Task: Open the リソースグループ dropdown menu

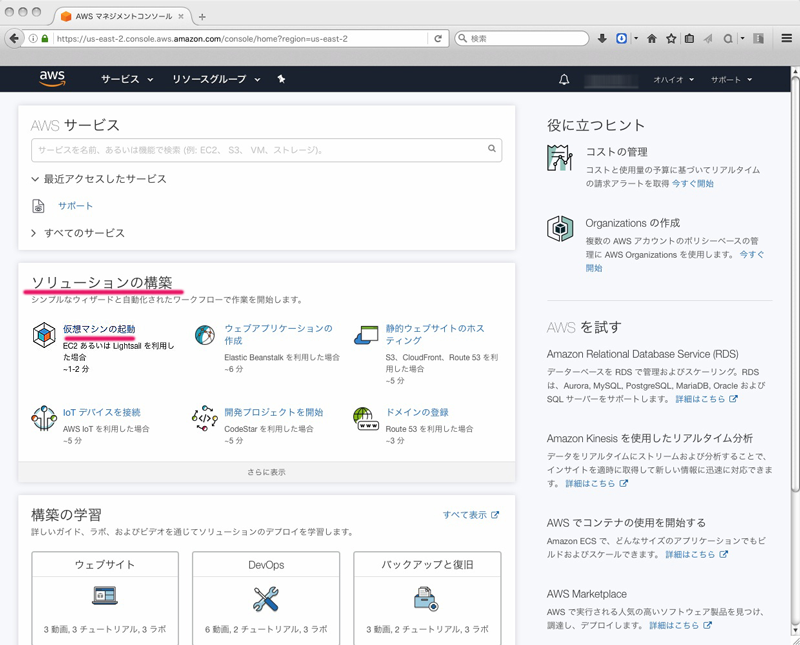Action: point(216,79)
